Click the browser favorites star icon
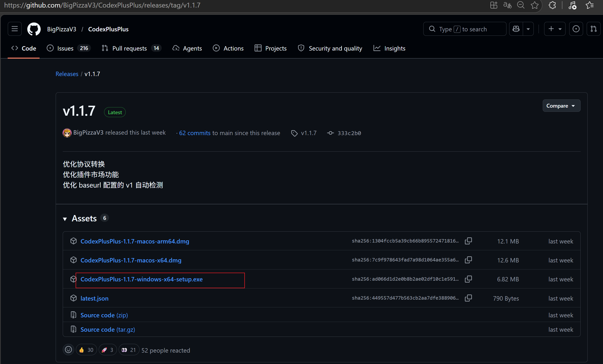The width and height of the screenshot is (603, 364). (x=535, y=5)
